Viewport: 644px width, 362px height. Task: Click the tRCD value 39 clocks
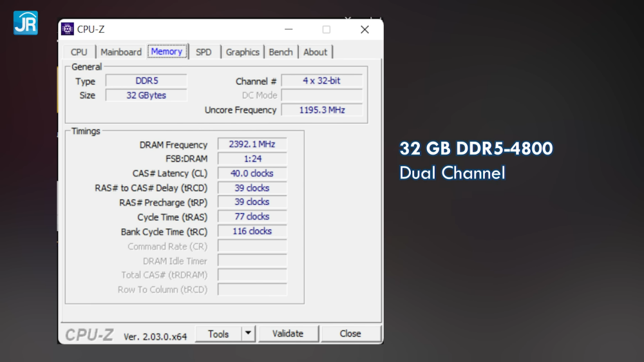click(x=252, y=188)
